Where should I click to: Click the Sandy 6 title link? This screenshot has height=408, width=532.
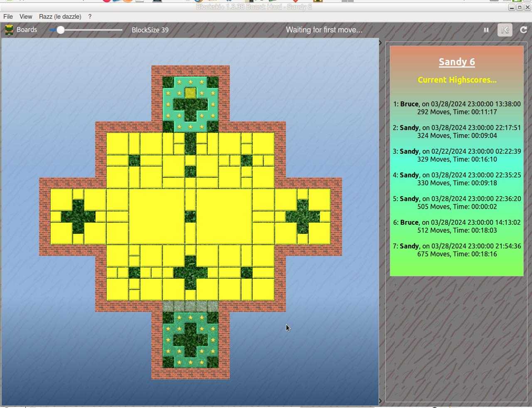[457, 62]
